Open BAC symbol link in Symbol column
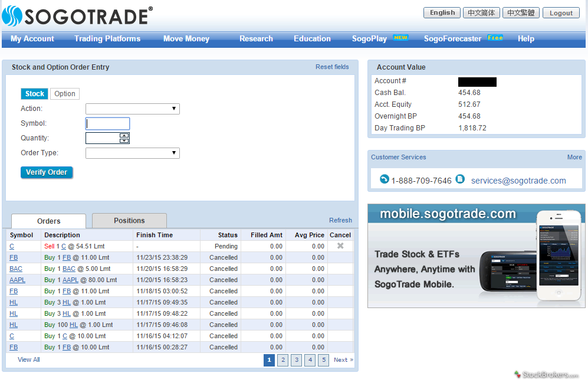 [16, 269]
